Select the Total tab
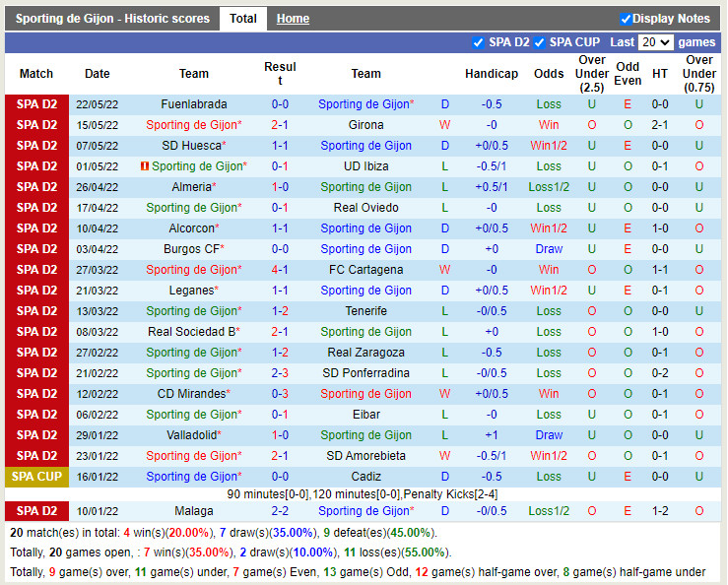This screenshot has height=585, width=728. [242, 19]
